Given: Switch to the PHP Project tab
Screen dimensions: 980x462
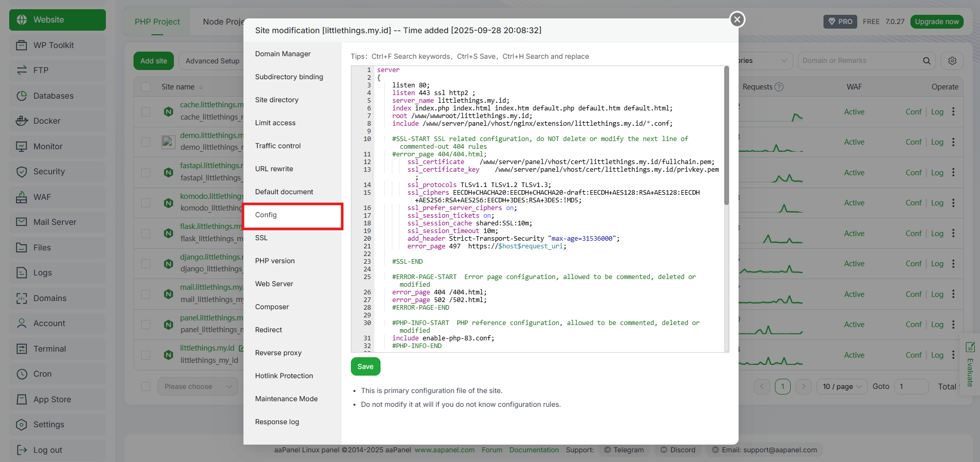Looking at the screenshot, I should pos(157,21).
